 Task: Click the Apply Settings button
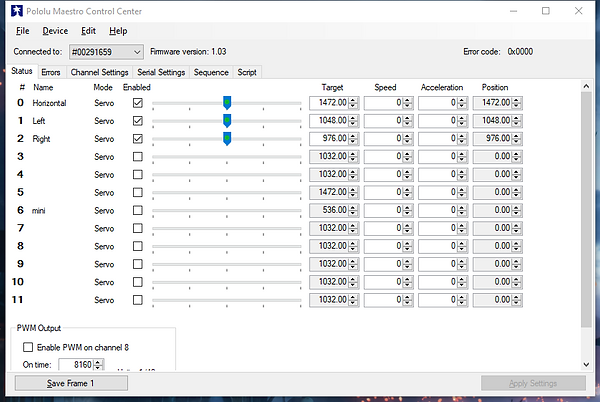point(533,383)
